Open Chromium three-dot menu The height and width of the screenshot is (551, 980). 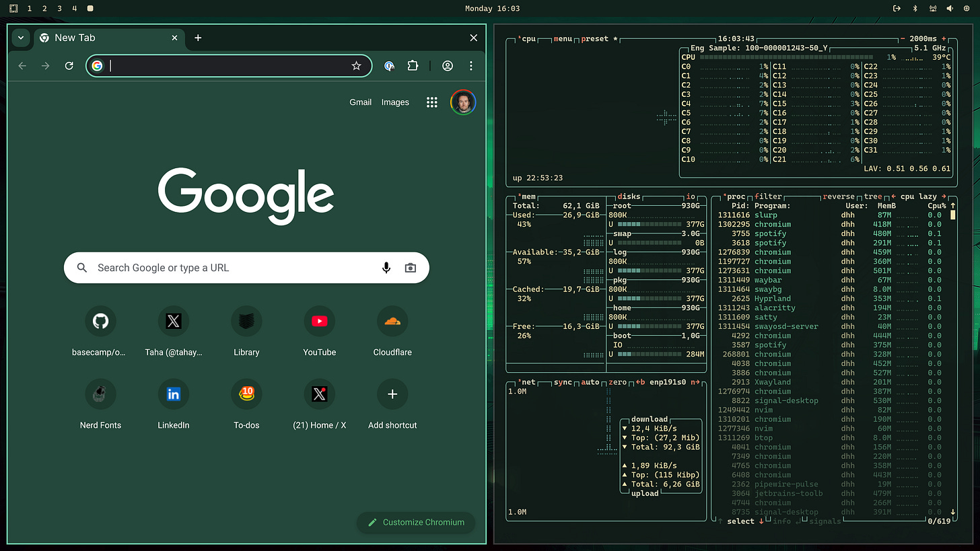(x=471, y=65)
